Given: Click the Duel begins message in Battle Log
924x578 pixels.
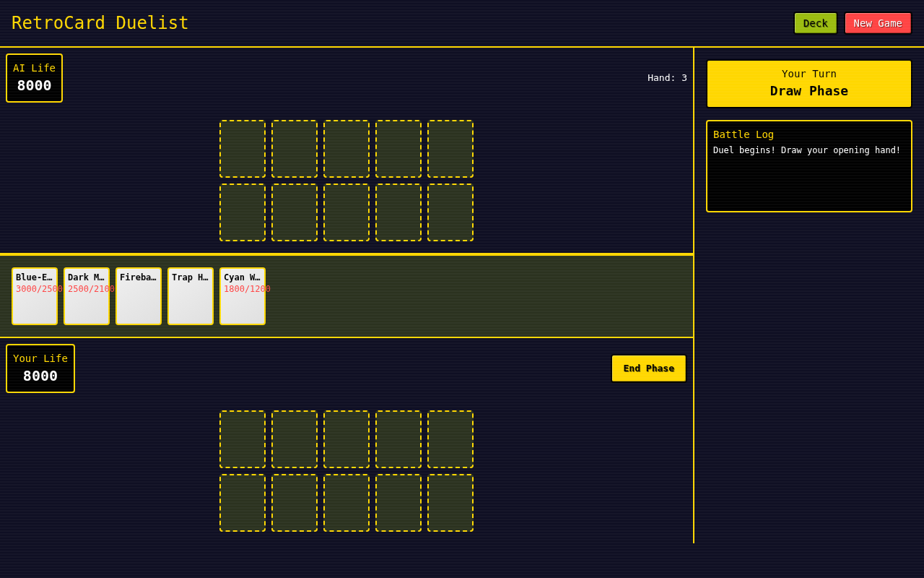Looking at the screenshot, I should [x=806, y=150].
